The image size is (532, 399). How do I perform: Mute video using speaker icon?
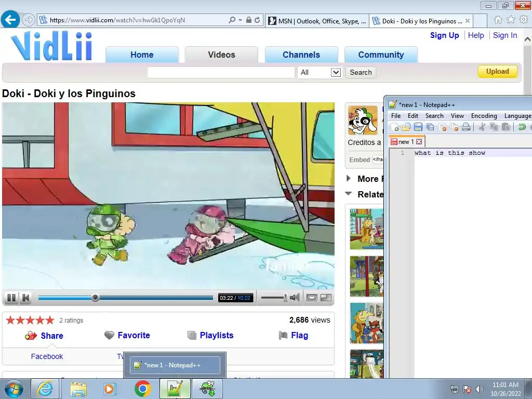coord(295,298)
